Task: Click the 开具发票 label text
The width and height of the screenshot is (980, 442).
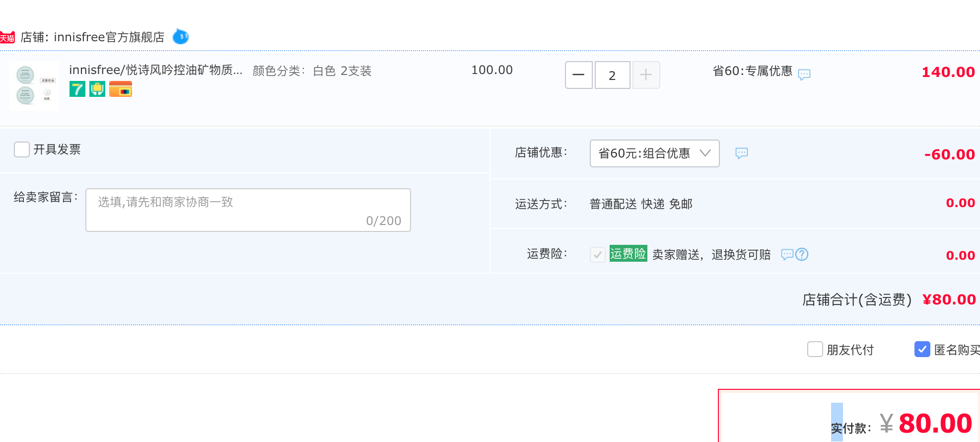Action: (57, 149)
